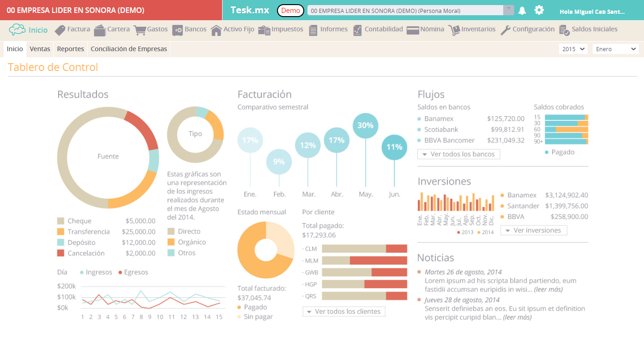Toggle the 2014 investments legend
The image size is (644, 337).
[485, 232]
